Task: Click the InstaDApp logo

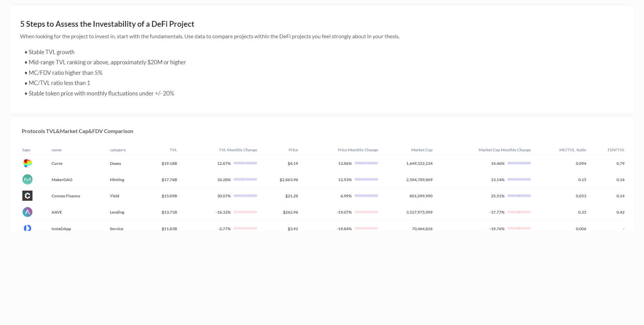Action: [27, 229]
